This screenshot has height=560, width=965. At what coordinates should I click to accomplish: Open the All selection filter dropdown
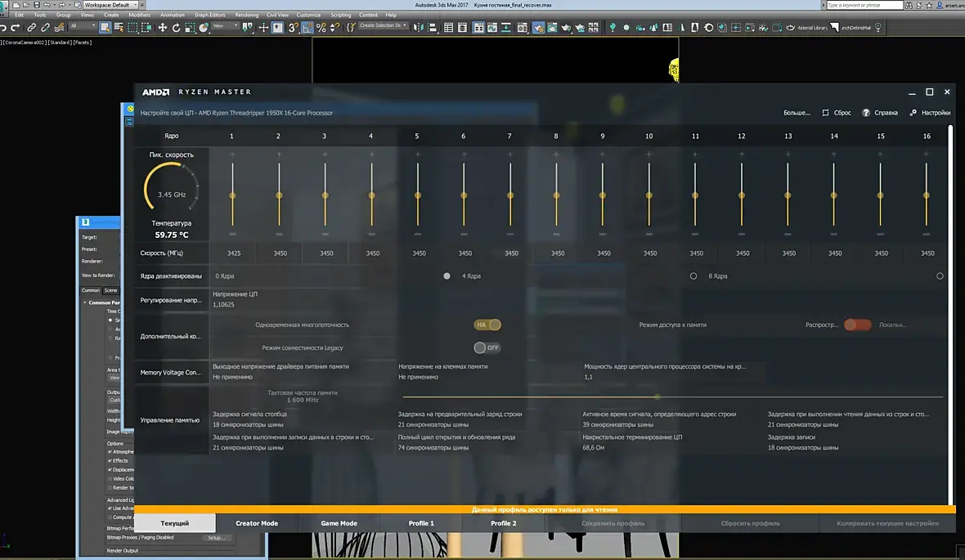point(83,26)
